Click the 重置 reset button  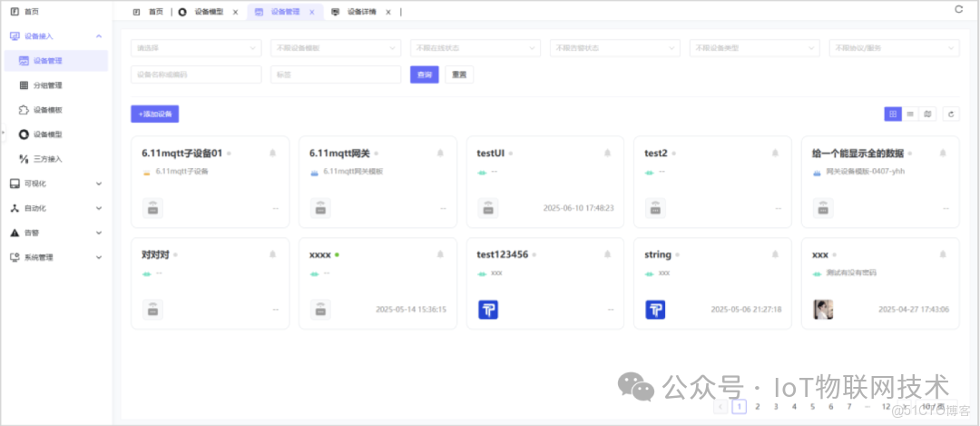(459, 74)
